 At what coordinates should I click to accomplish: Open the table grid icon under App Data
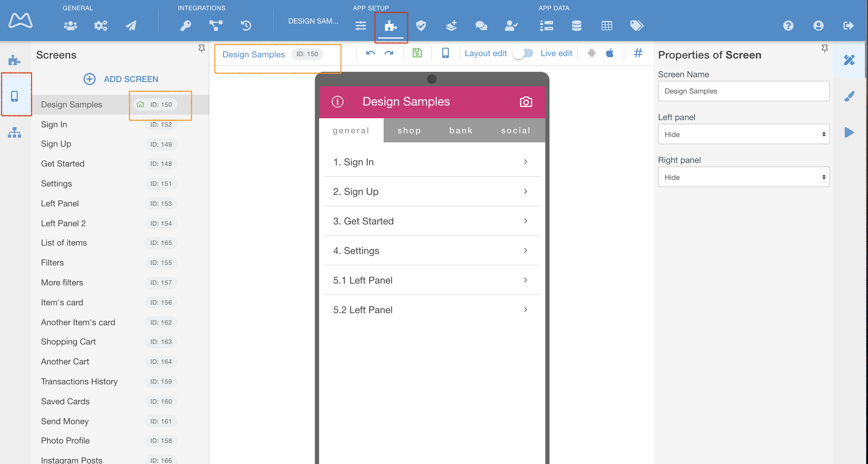coord(607,26)
